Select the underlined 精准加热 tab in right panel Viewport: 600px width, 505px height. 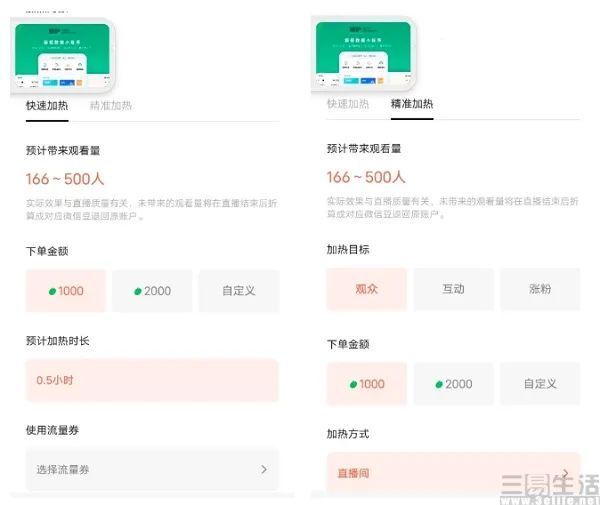412,104
